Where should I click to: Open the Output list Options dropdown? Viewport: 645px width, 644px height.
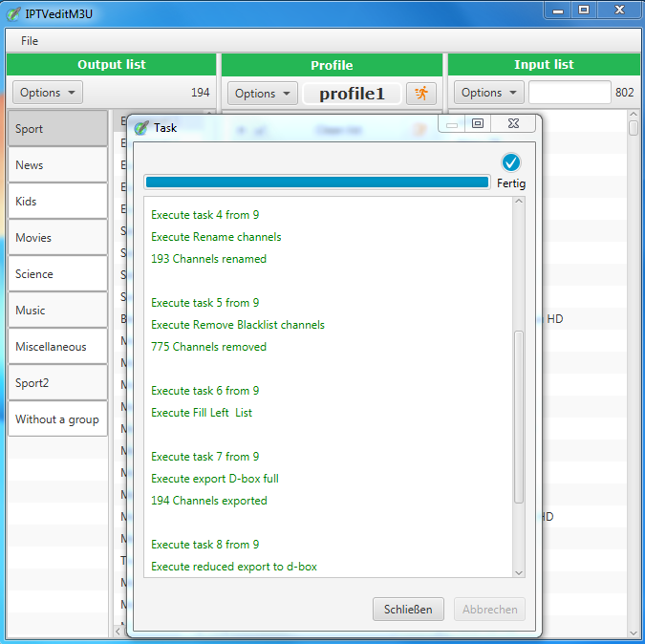[48, 93]
